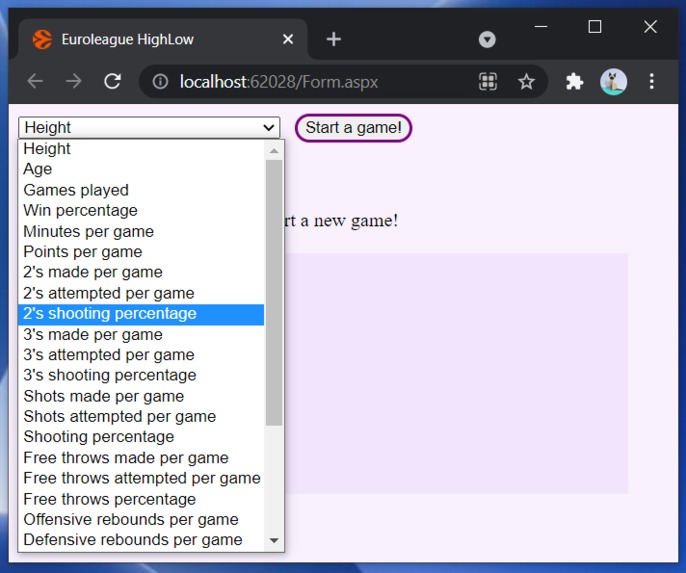The height and width of the screenshot is (573, 686).
Task: Select Shots attempted per game
Action: [141, 416]
